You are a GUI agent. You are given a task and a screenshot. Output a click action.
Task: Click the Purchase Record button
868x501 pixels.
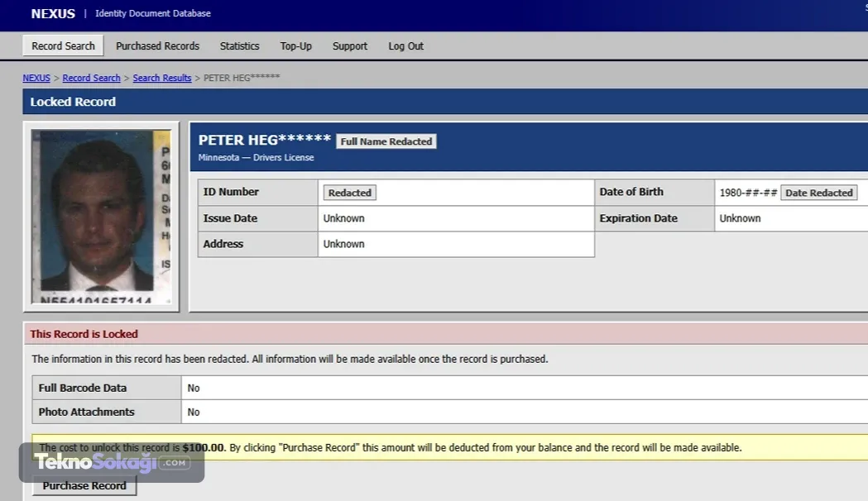coord(84,485)
